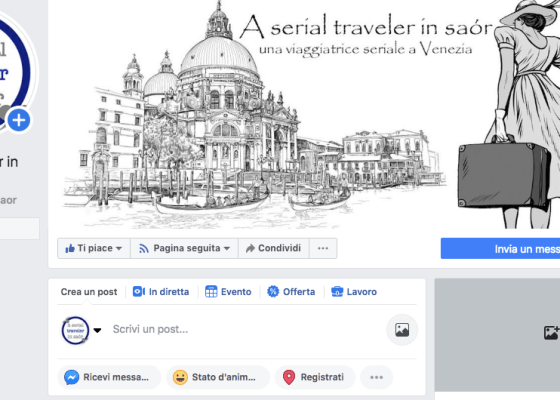Click the Venice cover photo illustration
The image size is (560, 400).
coord(304,114)
